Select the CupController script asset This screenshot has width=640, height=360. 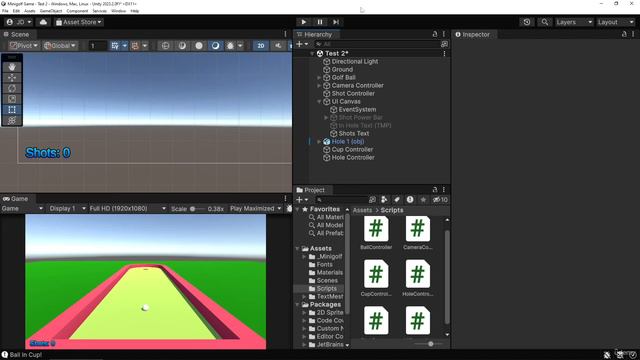point(376,278)
